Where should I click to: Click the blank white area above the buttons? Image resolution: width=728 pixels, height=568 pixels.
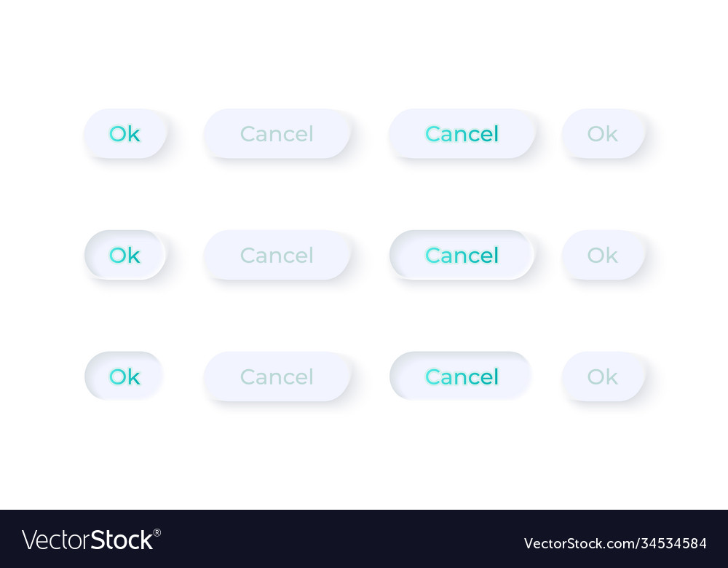[x=364, y=51]
